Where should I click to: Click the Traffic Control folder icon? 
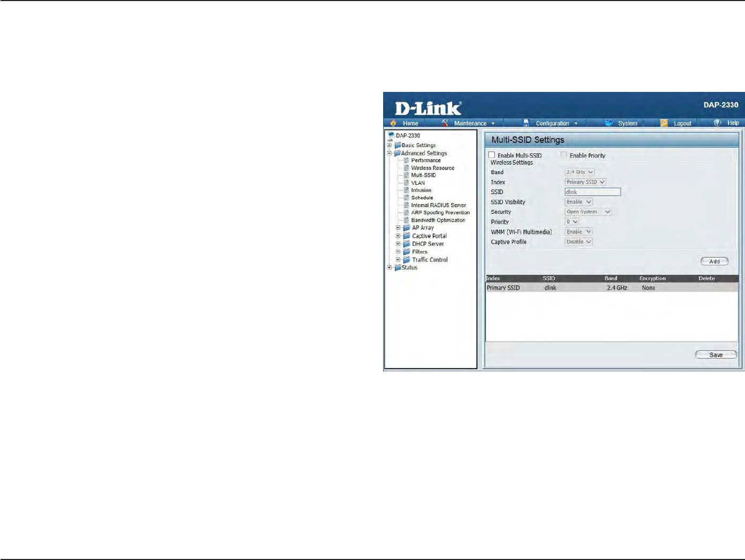(x=407, y=260)
